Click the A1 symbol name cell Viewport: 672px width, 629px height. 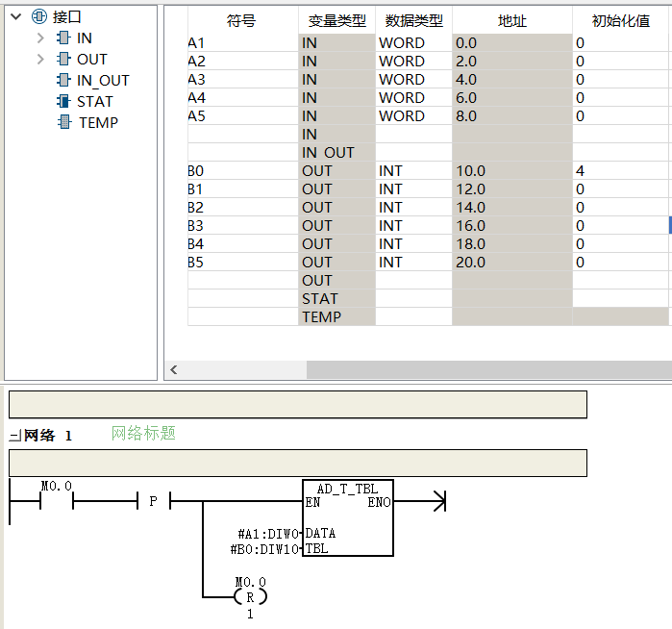pyautogui.click(x=243, y=43)
